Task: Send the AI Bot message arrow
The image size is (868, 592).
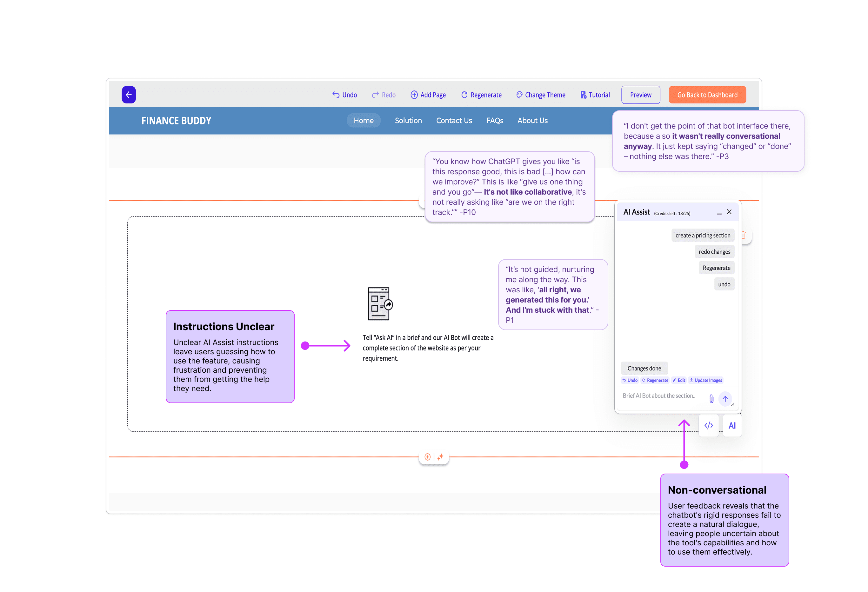Action: (x=725, y=399)
